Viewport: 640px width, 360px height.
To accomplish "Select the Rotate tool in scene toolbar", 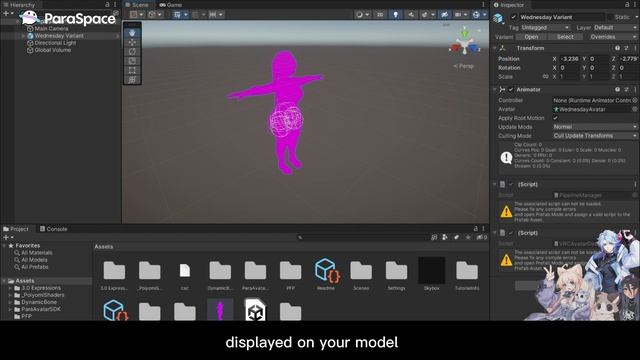I will 132,52.
